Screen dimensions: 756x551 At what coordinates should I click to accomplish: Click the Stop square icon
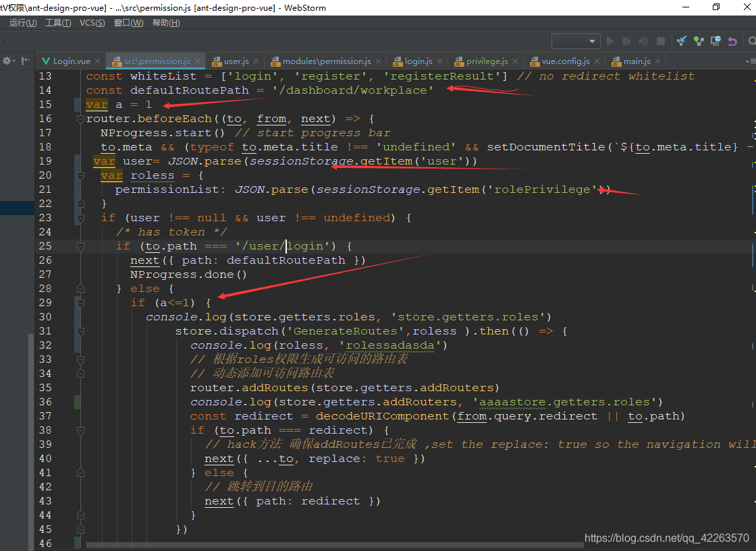point(661,41)
